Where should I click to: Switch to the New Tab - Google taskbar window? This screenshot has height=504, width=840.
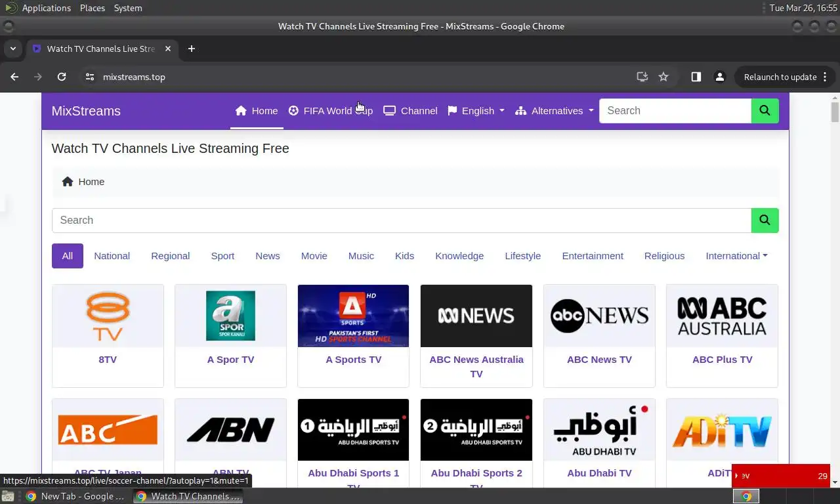[x=75, y=496]
